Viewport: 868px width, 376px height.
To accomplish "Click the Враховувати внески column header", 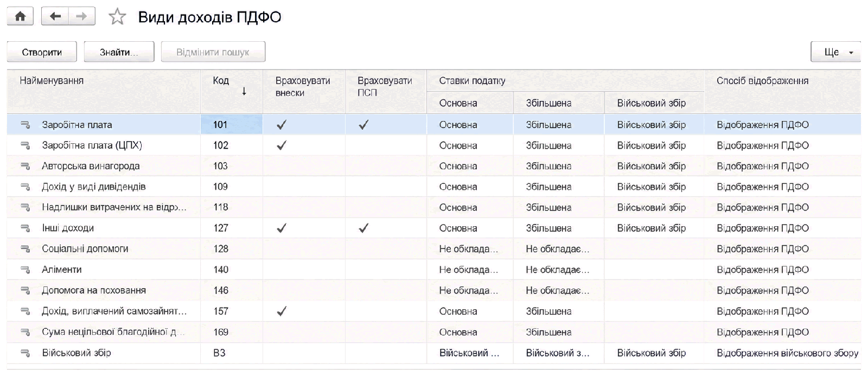I will (304, 91).
